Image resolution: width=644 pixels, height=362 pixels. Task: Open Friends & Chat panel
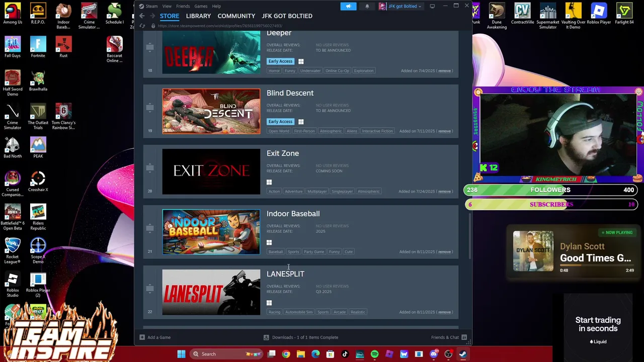[449, 337]
